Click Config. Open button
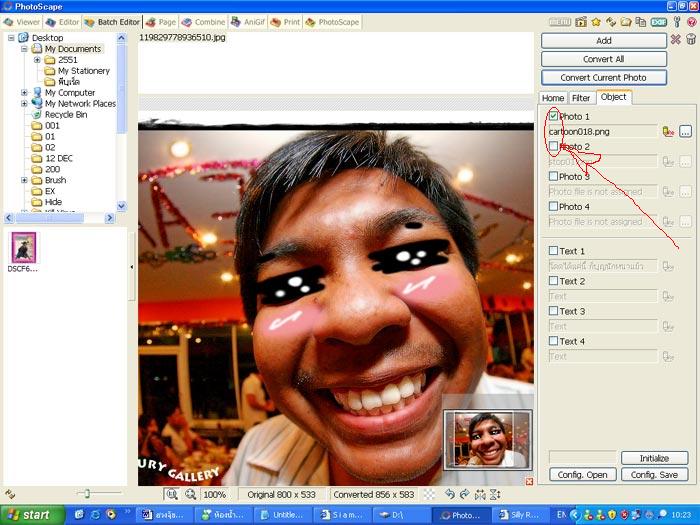700x525 pixels. click(583, 475)
